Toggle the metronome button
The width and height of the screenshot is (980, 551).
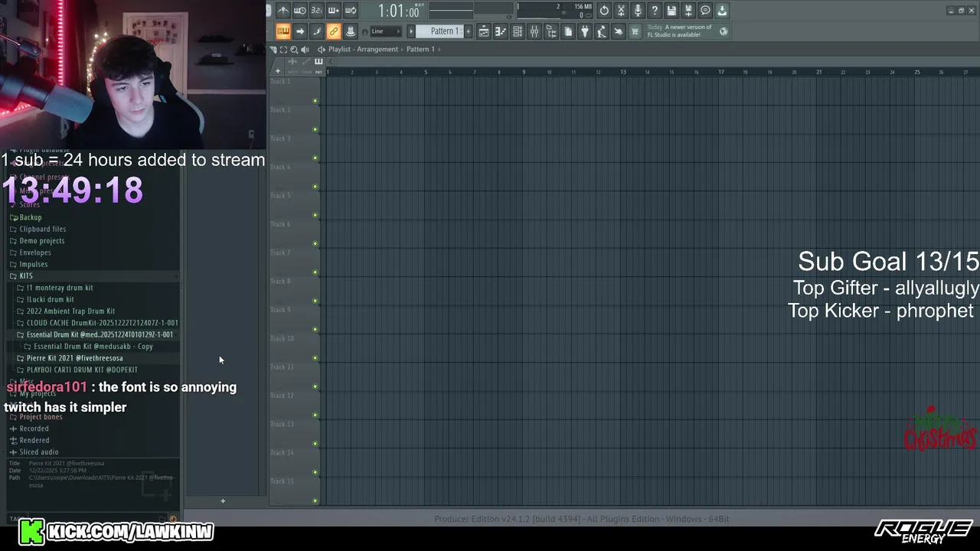pos(283,11)
